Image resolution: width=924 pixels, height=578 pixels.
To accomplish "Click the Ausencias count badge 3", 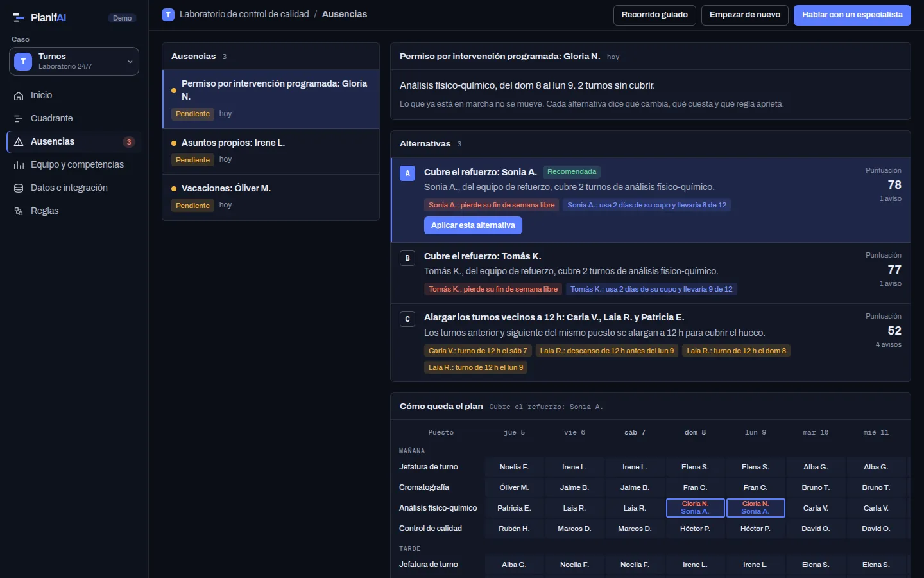I will [129, 142].
